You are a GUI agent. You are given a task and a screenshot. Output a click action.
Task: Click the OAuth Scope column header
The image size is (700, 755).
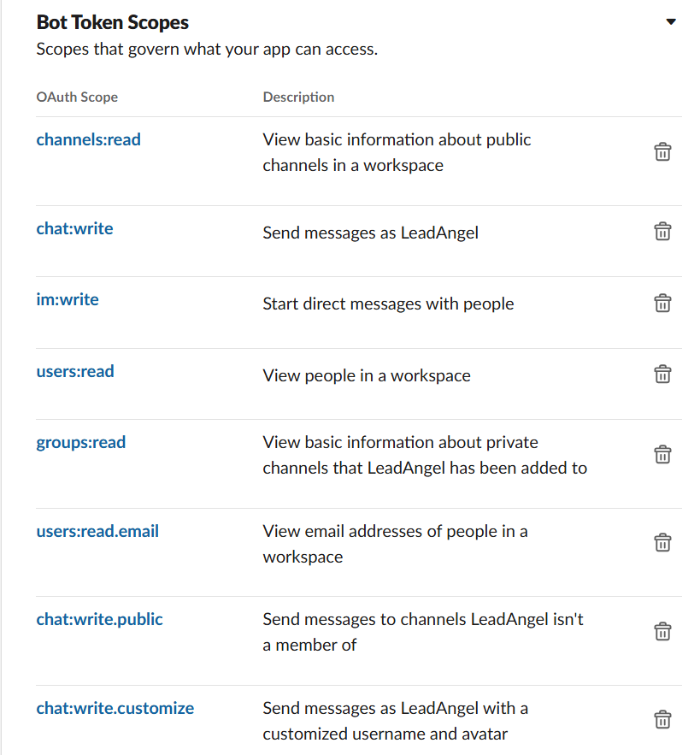[x=77, y=97]
